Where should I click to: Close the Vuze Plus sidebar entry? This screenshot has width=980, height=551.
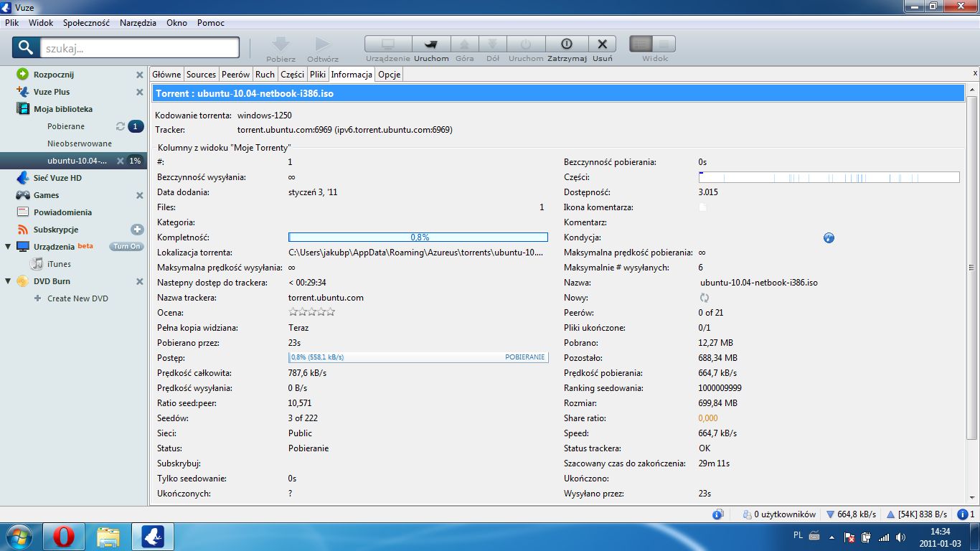[x=140, y=92]
